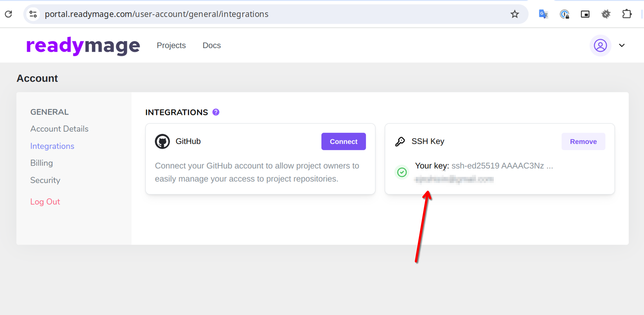Select Billing in the sidebar
The width and height of the screenshot is (644, 315).
[41, 163]
